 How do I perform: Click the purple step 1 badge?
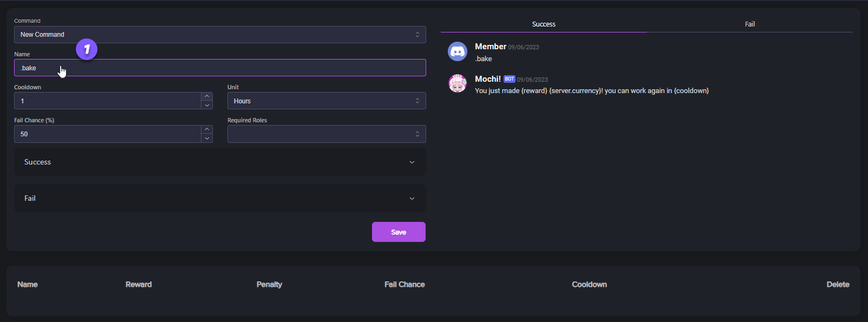click(x=87, y=49)
